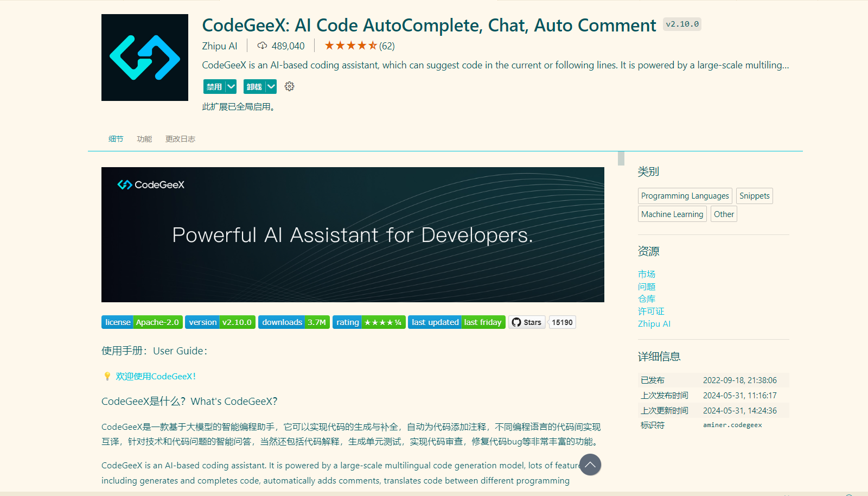The width and height of the screenshot is (868, 496).
Task: Click the 使用手册: User Guide heading
Action: point(155,351)
